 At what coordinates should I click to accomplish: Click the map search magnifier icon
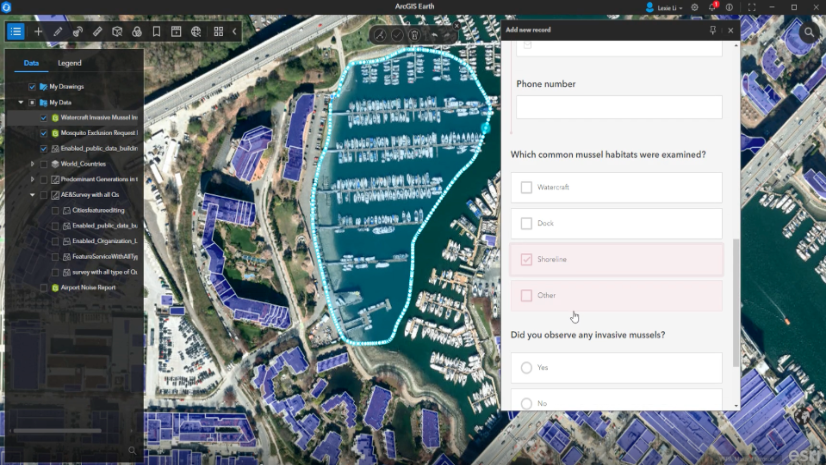pos(809,32)
